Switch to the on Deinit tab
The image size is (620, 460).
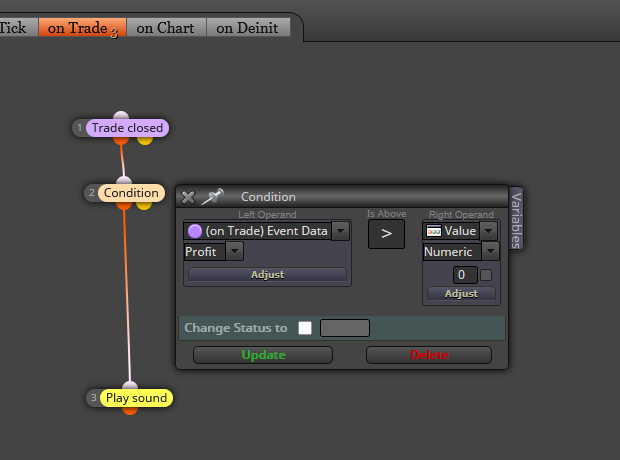[248, 28]
